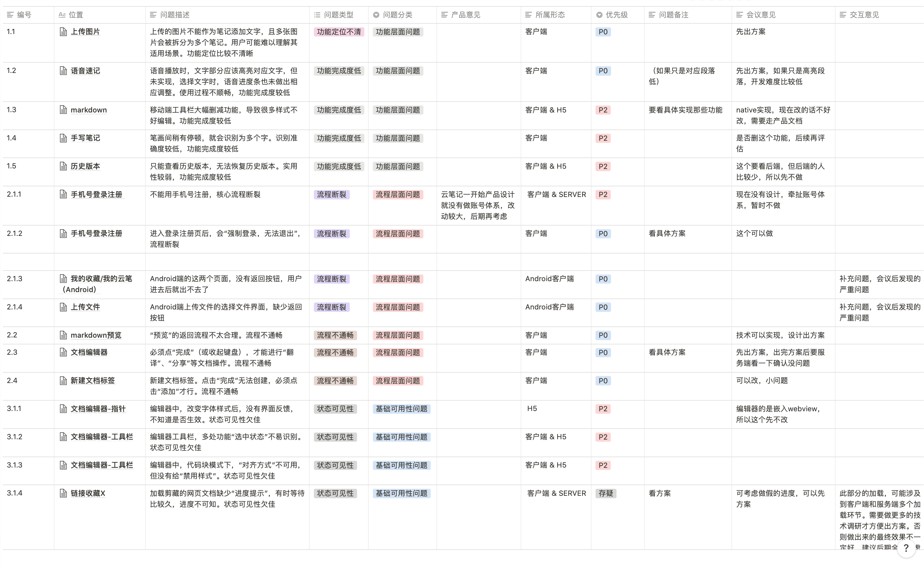The height and width of the screenshot is (566, 924).
Task: Click page icon beside 历史版本
Action: [x=63, y=166]
